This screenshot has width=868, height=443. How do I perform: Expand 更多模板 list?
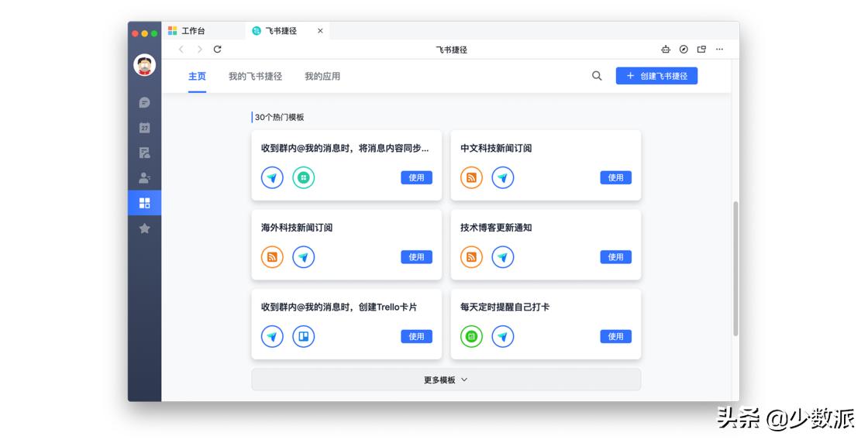(446, 380)
